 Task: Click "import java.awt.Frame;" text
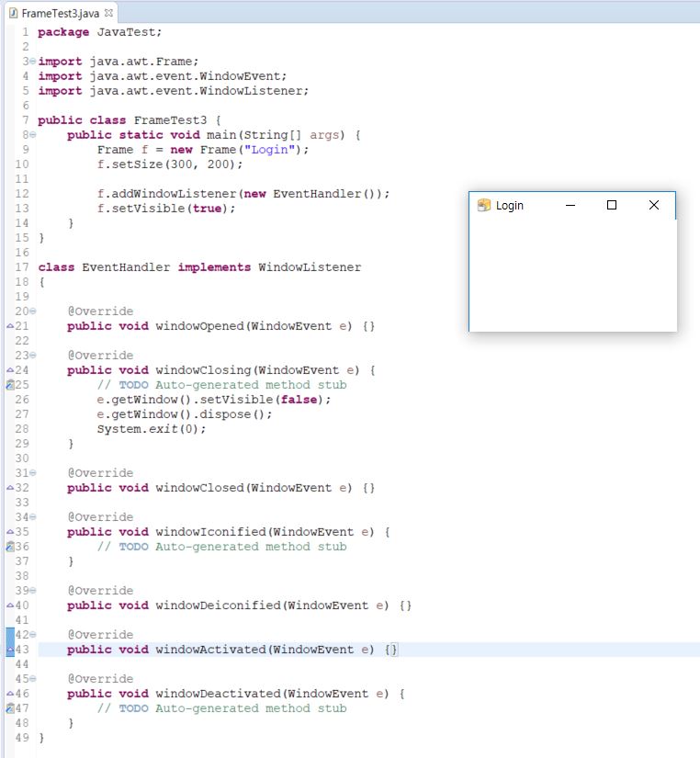point(119,62)
